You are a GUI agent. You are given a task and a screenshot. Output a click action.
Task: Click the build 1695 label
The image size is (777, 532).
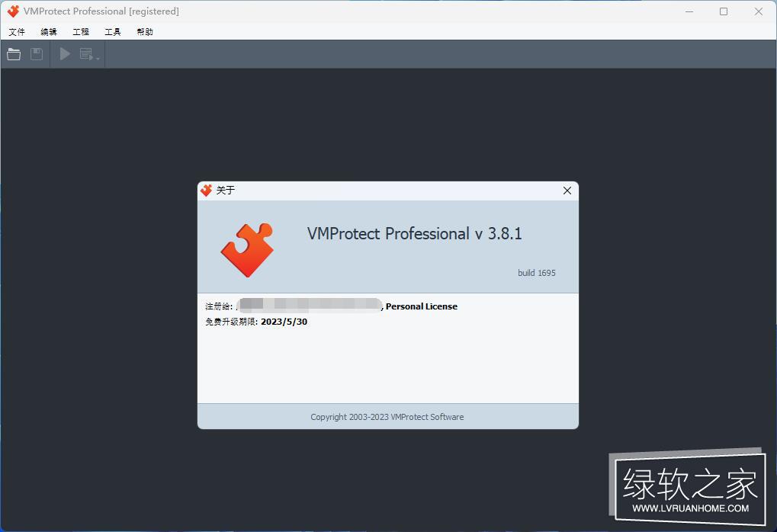(x=536, y=273)
